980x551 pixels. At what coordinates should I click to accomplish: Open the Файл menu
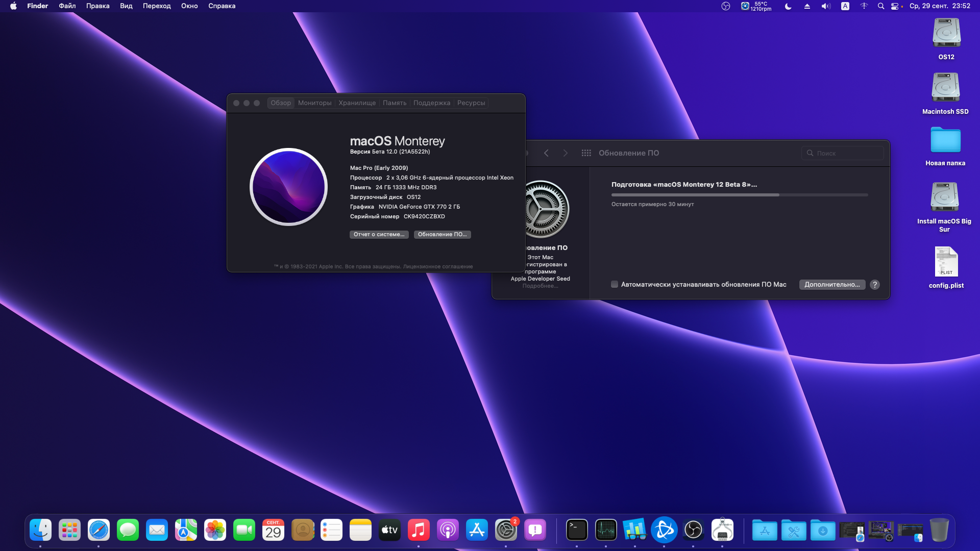pos(67,6)
